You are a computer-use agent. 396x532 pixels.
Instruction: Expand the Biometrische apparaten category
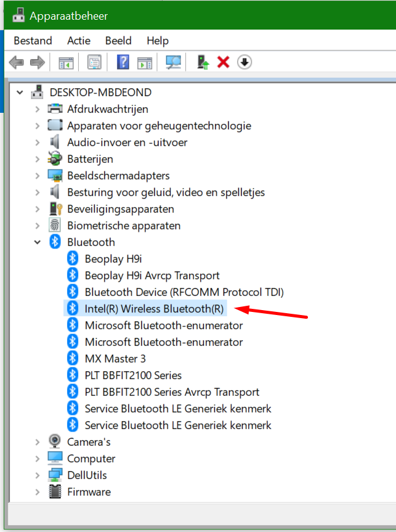[x=38, y=225]
